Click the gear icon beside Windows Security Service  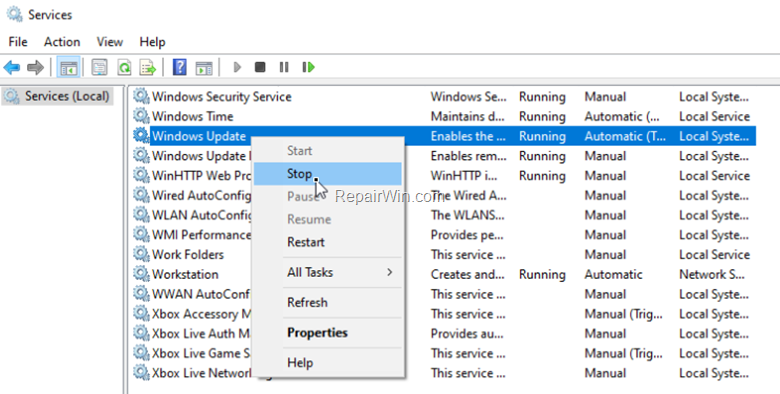click(141, 97)
